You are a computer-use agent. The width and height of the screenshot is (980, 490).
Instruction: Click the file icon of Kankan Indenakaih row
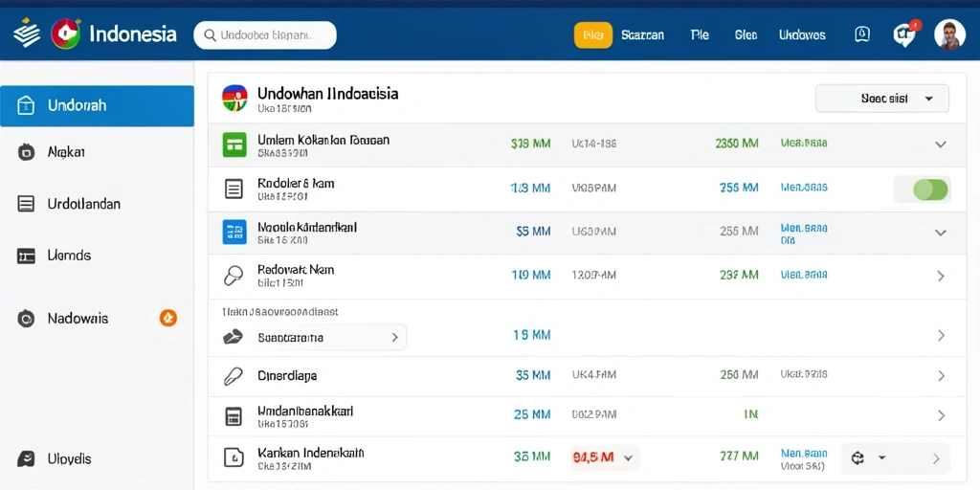[234, 458]
